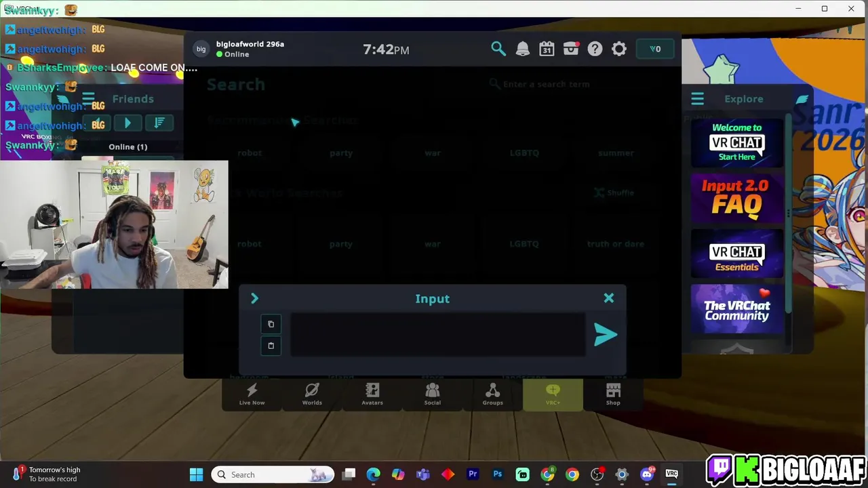Screen dimensions: 868x488
Task: Click the sort descending button in Friends panel
Action: (x=159, y=123)
